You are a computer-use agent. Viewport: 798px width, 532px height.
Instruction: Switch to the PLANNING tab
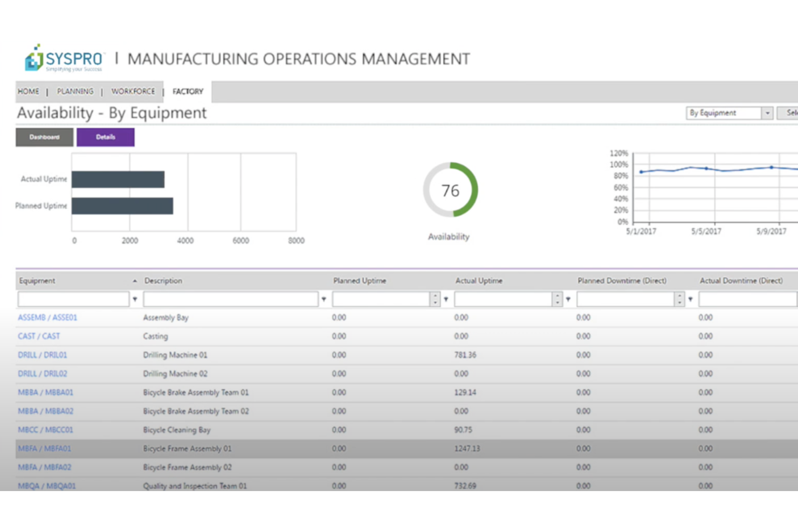coord(75,92)
